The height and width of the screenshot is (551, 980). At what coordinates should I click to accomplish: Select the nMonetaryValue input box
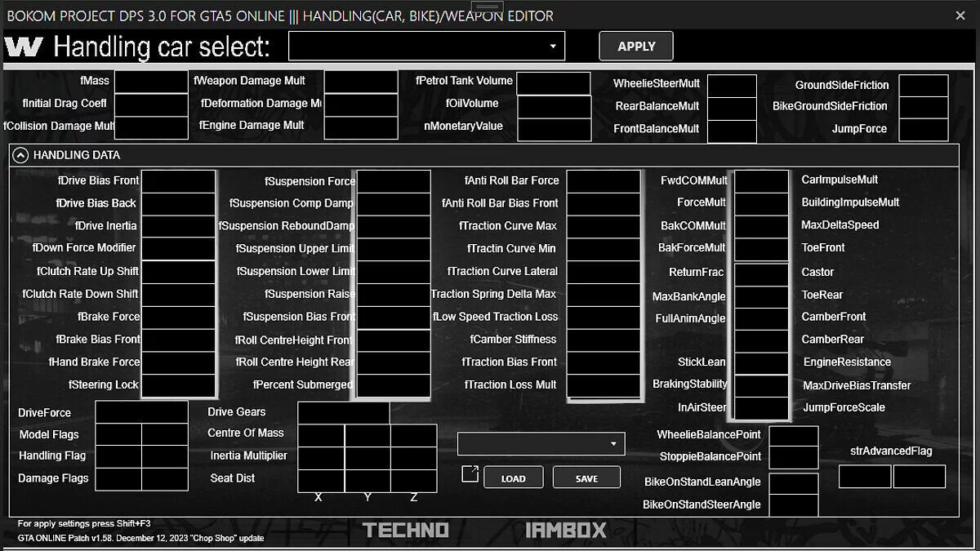(554, 129)
